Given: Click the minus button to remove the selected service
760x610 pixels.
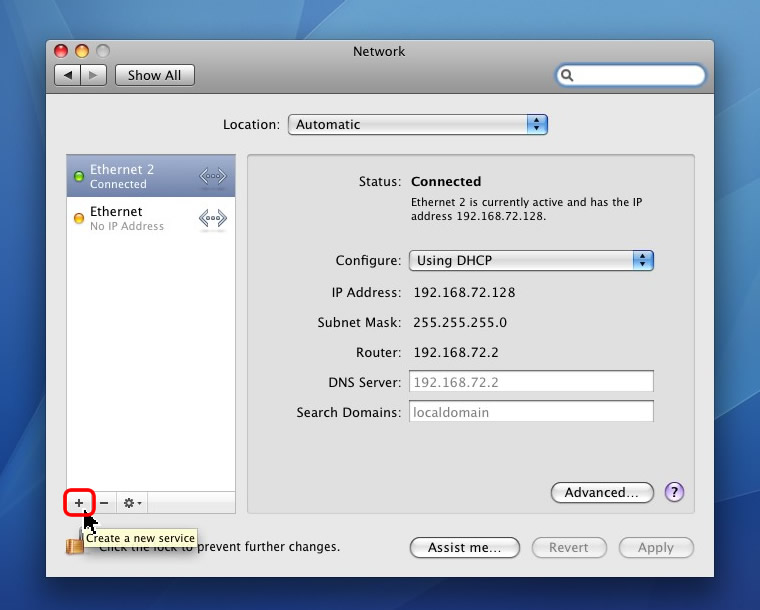Looking at the screenshot, I should (x=104, y=503).
